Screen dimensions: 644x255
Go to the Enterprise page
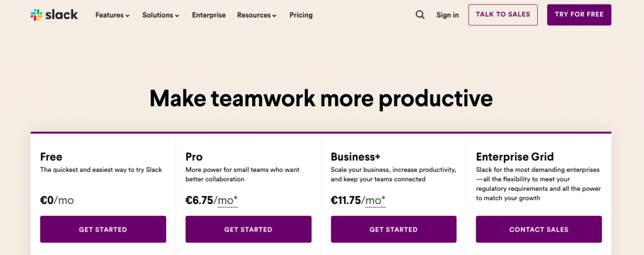point(209,15)
